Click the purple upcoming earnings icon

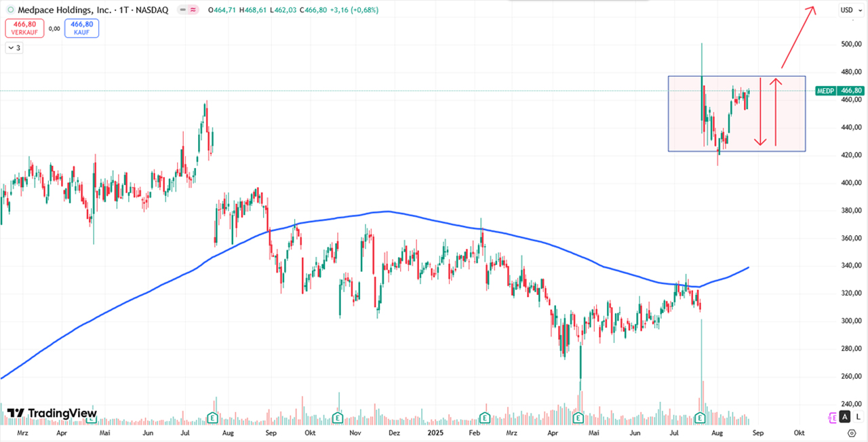tap(833, 418)
